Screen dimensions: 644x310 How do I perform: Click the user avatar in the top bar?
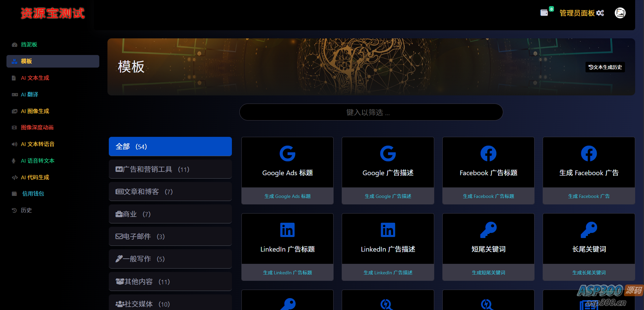pyautogui.click(x=620, y=13)
